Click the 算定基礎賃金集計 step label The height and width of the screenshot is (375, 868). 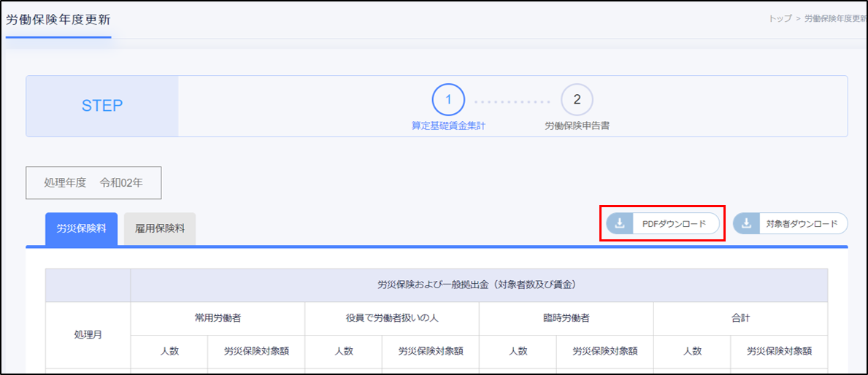[448, 125]
